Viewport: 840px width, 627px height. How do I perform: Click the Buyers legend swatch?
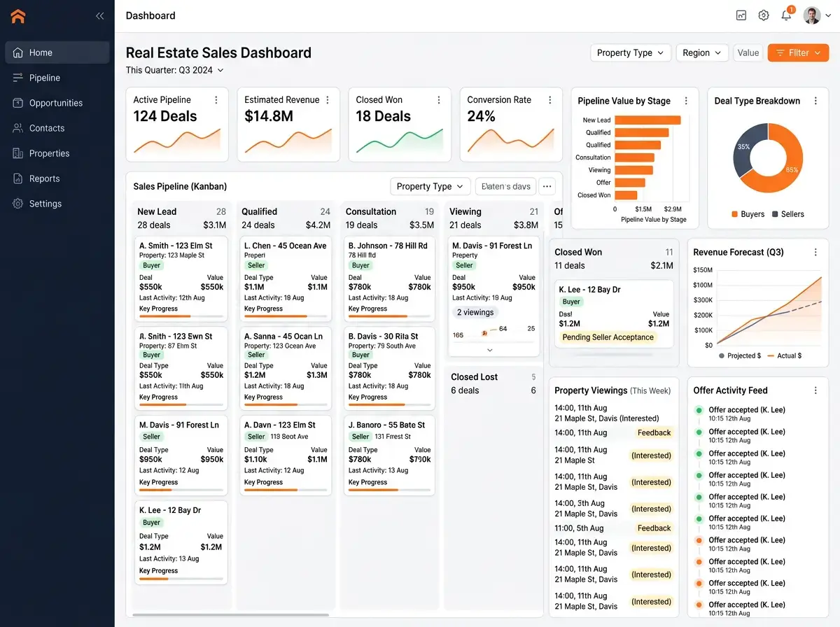coord(734,214)
